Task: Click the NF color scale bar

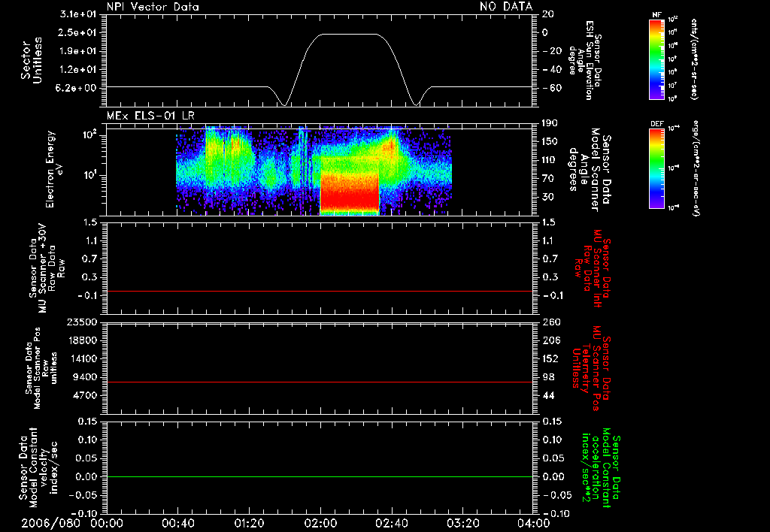Action: (657, 59)
